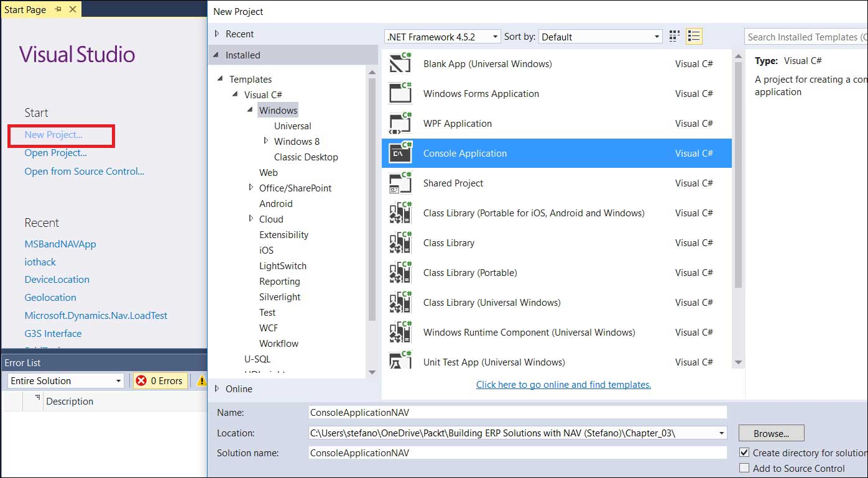Image resolution: width=868 pixels, height=478 pixels.
Task: Click the Blank App (Universal Windows) icon
Action: point(400,63)
